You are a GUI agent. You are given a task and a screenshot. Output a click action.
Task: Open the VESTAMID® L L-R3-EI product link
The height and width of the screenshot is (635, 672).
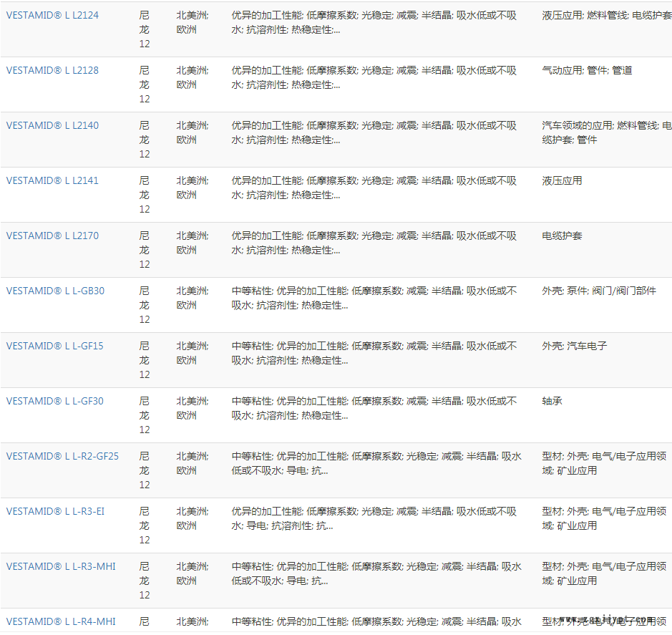coord(55,512)
